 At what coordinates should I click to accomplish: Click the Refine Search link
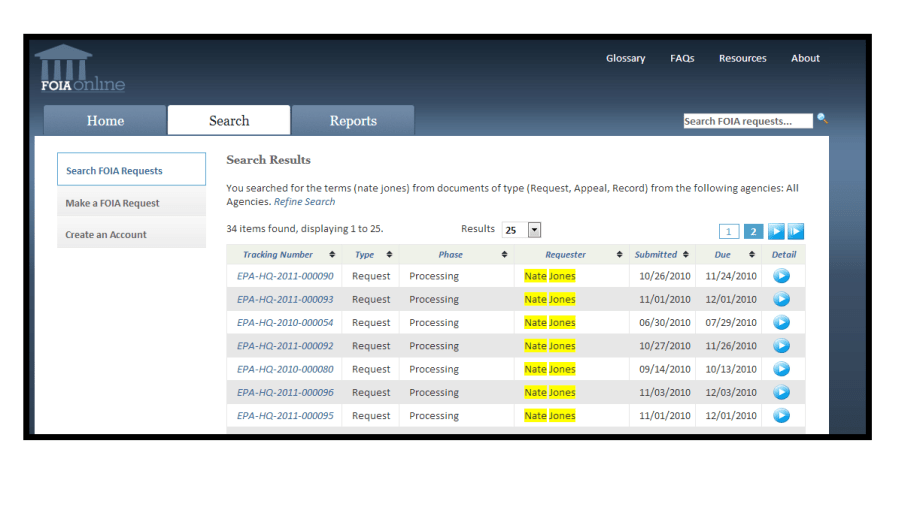(x=304, y=202)
